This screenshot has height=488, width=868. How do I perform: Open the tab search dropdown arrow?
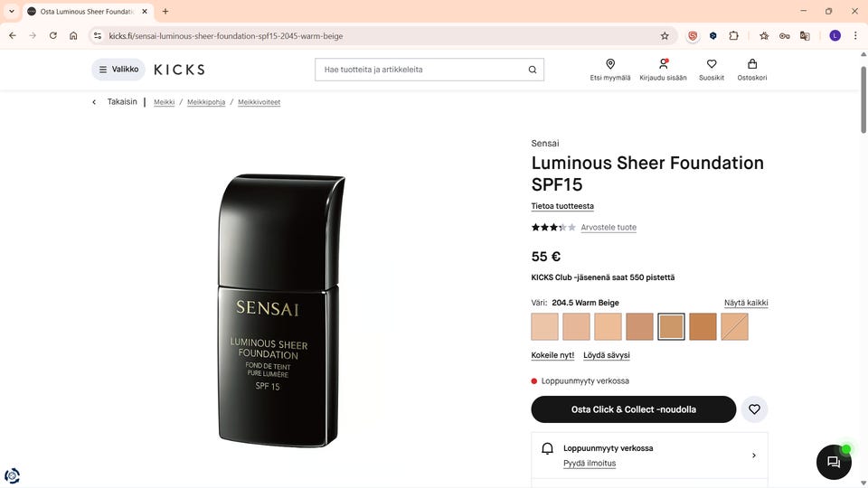tap(12, 12)
